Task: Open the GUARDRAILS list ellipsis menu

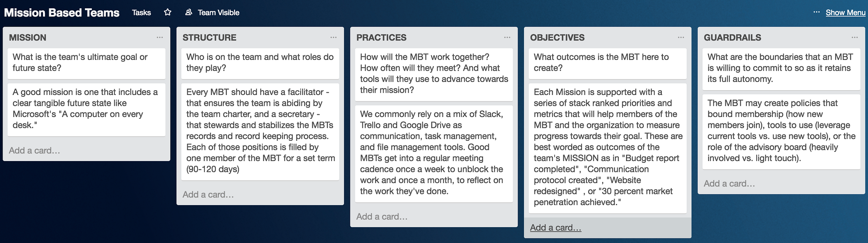Action: click(x=855, y=38)
